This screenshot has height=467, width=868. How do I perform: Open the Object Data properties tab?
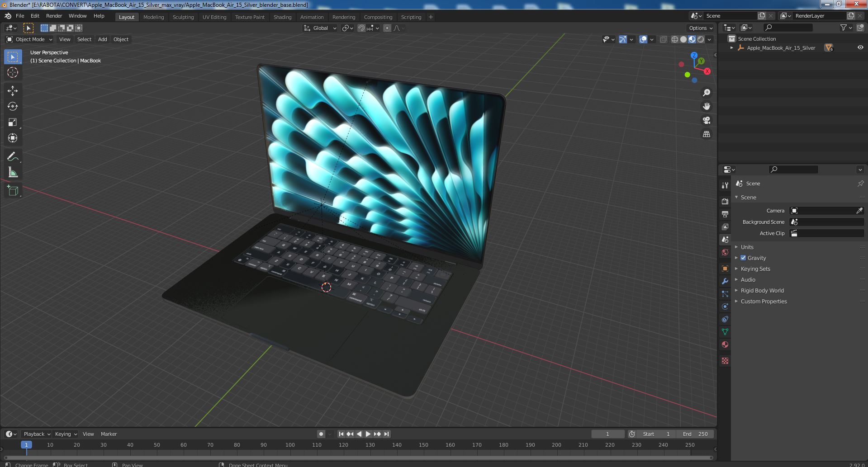(725, 332)
